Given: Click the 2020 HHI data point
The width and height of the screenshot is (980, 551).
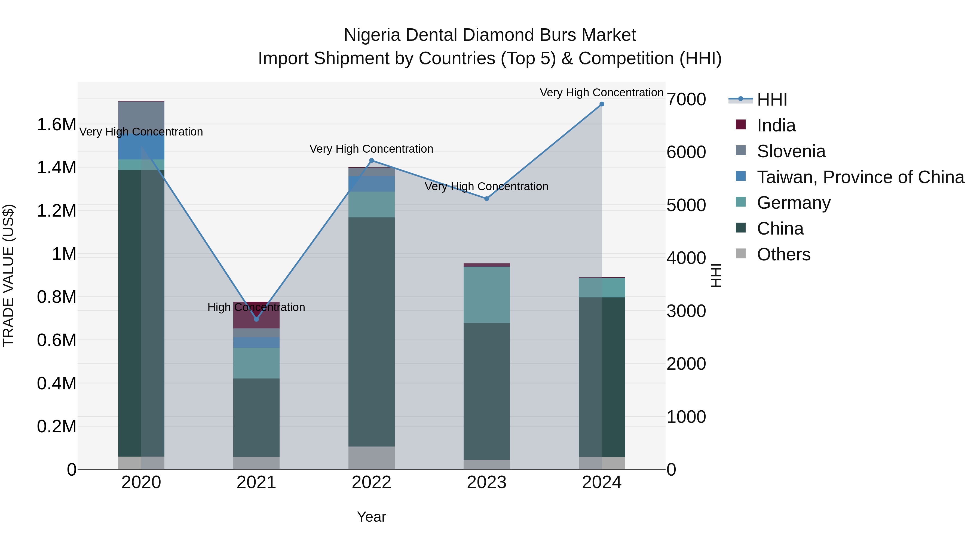Looking at the screenshot, I should click(x=142, y=147).
